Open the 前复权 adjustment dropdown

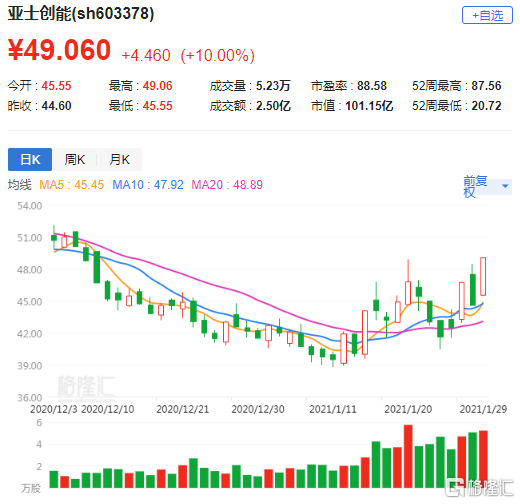tap(487, 186)
